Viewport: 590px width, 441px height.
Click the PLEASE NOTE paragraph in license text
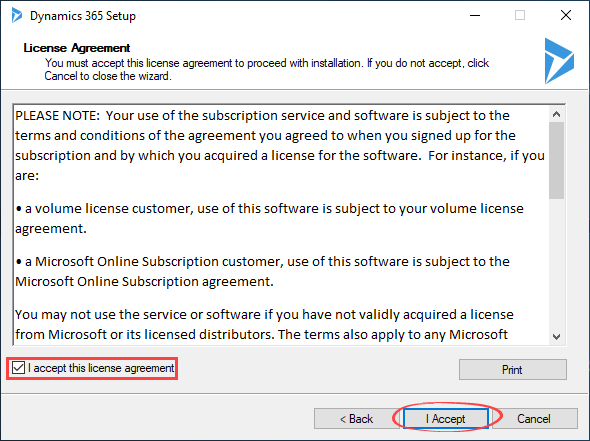point(280,145)
